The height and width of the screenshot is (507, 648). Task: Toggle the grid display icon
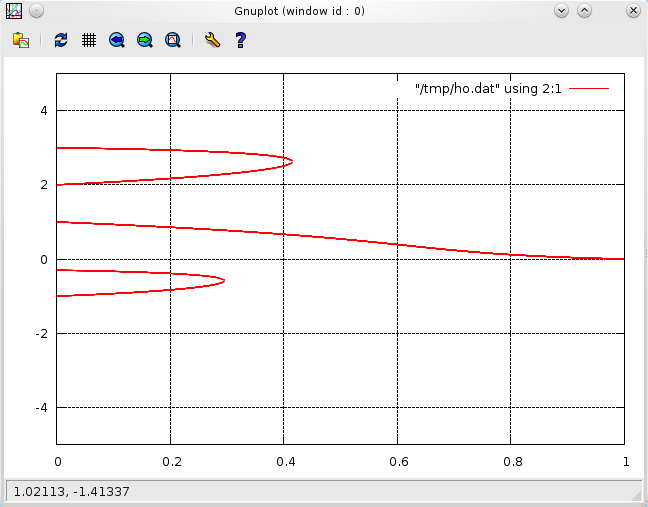(x=89, y=40)
